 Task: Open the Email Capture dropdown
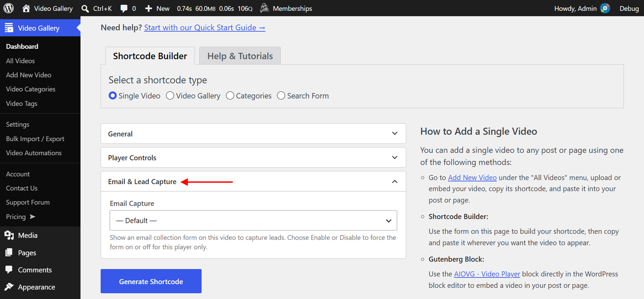tap(253, 220)
